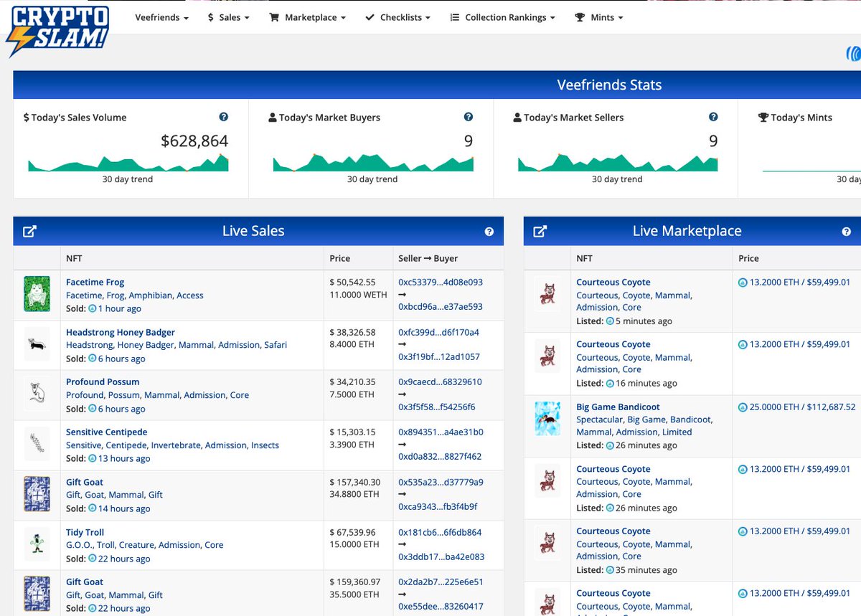Click seller address 0x2da2b7...225e6e51
The image size is (861, 616).
(441, 582)
